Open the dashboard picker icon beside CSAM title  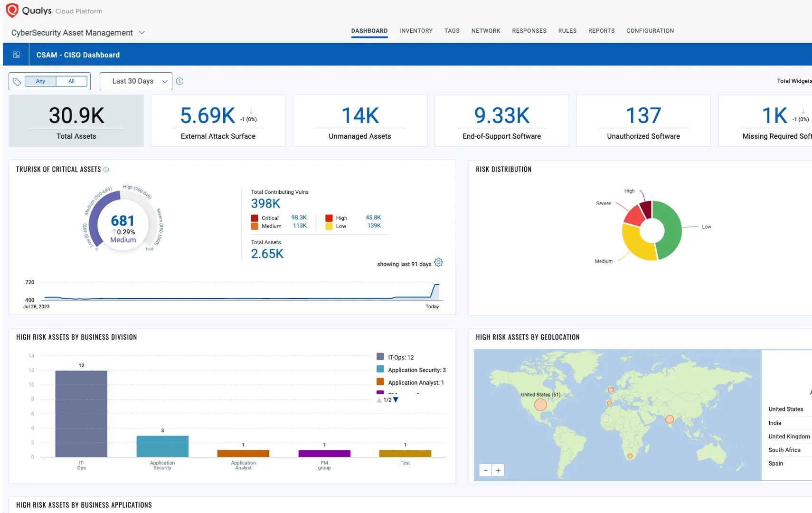click(x=16, y=54)
